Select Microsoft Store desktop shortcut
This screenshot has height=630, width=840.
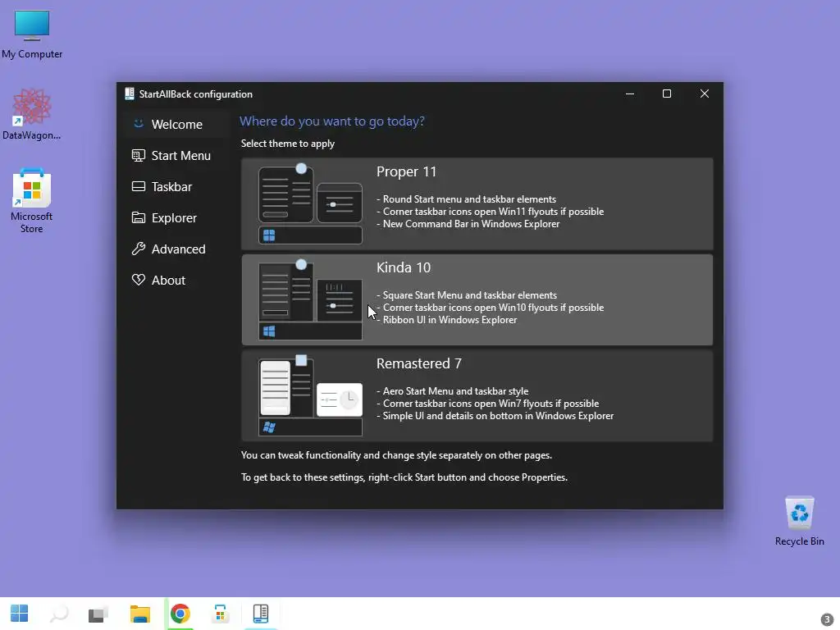pyautogui.click(x=32, y=201)
